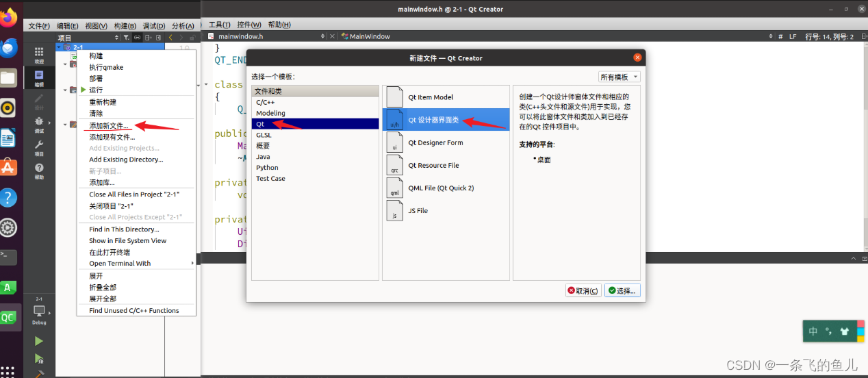868x378 pixels.
Task: Click the 选择... choose button
Action: point(622,290)
